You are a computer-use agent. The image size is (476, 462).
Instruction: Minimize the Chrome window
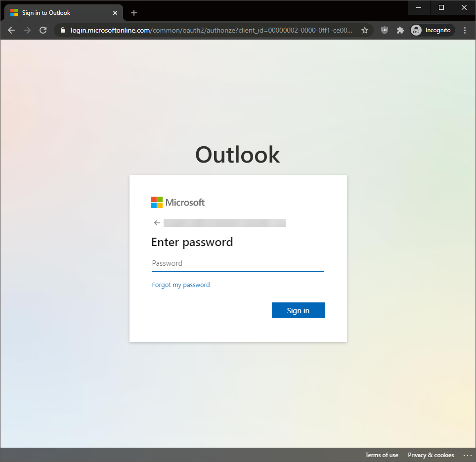pos(419,7)
